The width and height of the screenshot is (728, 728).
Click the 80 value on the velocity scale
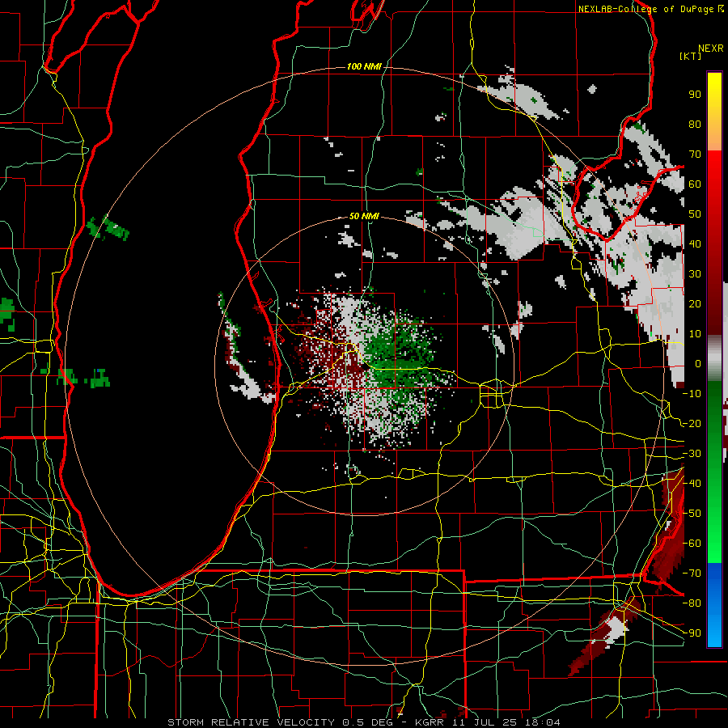tap(695, 124)
